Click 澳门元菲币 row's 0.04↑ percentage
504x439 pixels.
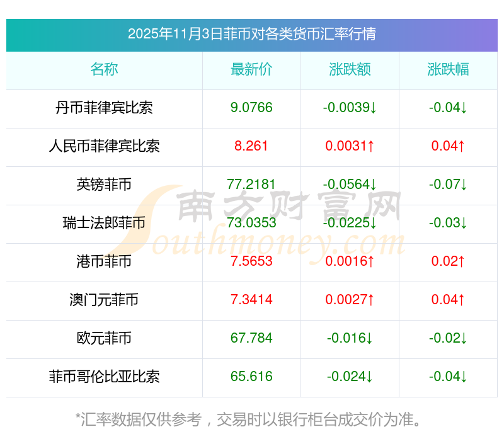448,300
